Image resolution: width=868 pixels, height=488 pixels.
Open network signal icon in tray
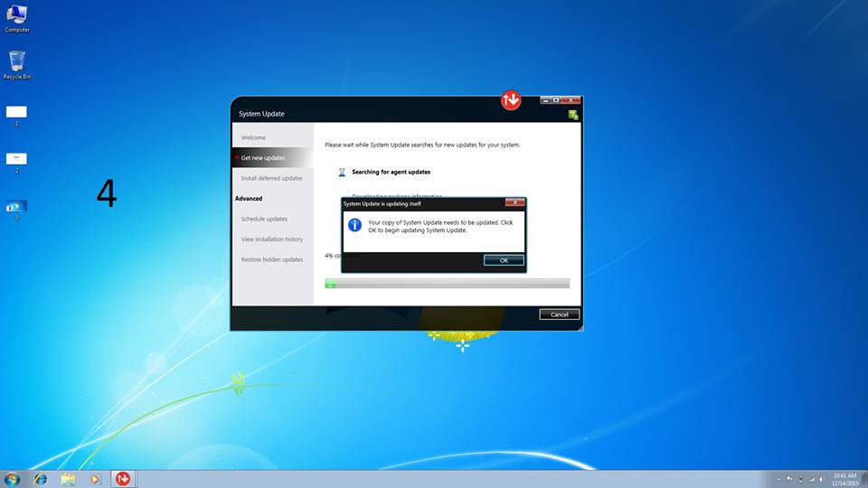pyautogui.click(x=812, y=480)
